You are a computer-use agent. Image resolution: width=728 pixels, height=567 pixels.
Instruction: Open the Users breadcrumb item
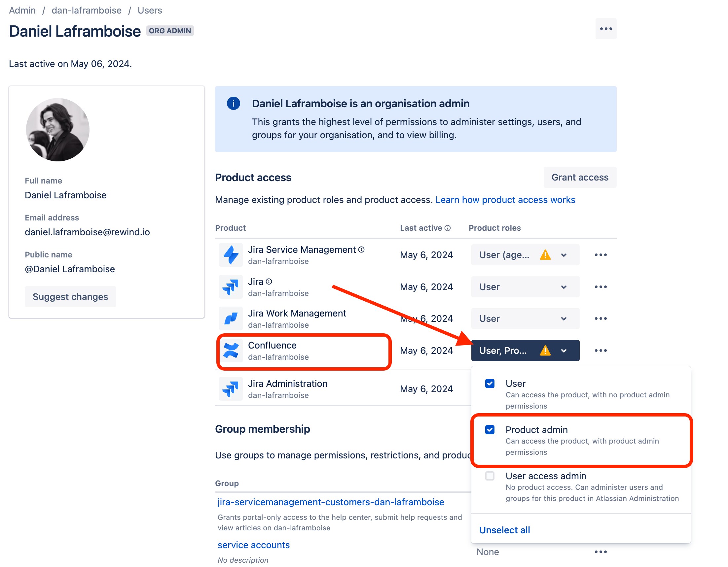pyautogui.click(x=150, y=10)
